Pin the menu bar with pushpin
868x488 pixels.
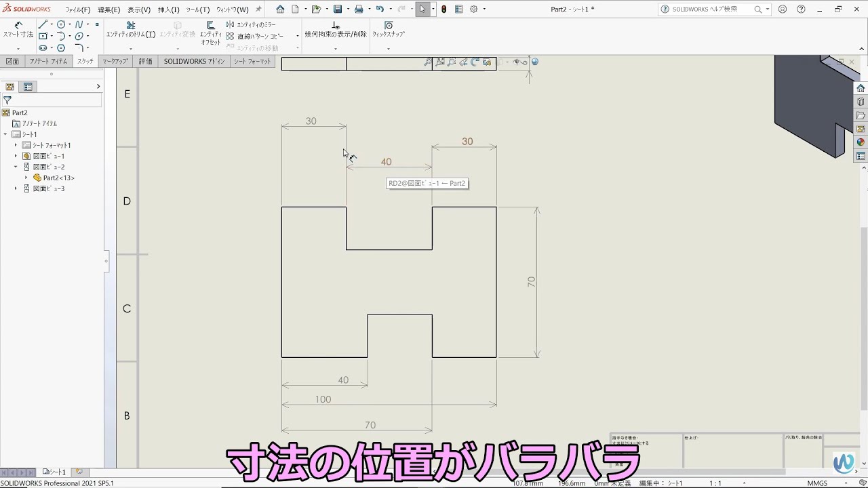coord(258,9)
